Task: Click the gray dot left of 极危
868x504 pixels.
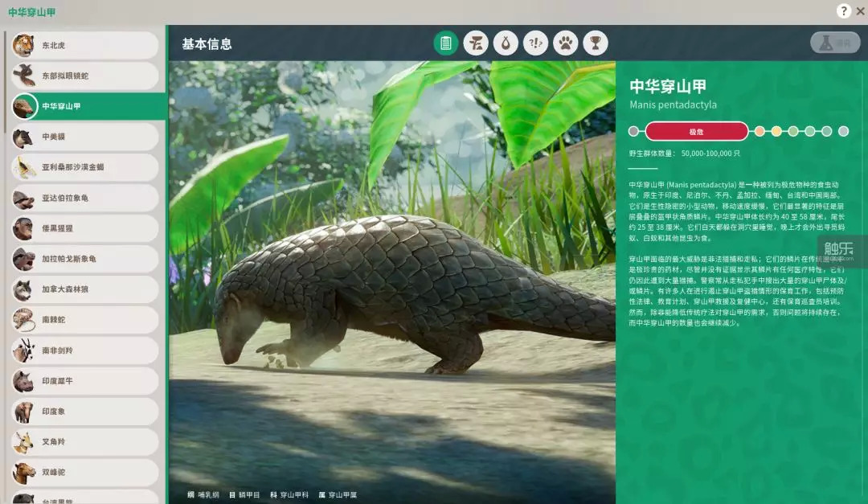Action: (x=633, y=131)
